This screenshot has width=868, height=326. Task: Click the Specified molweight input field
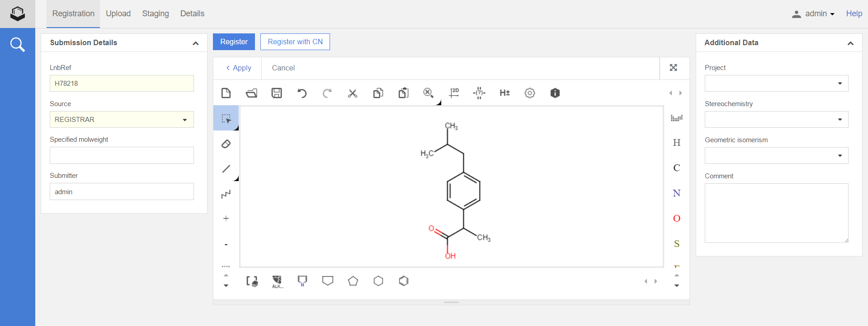point(122,155)
